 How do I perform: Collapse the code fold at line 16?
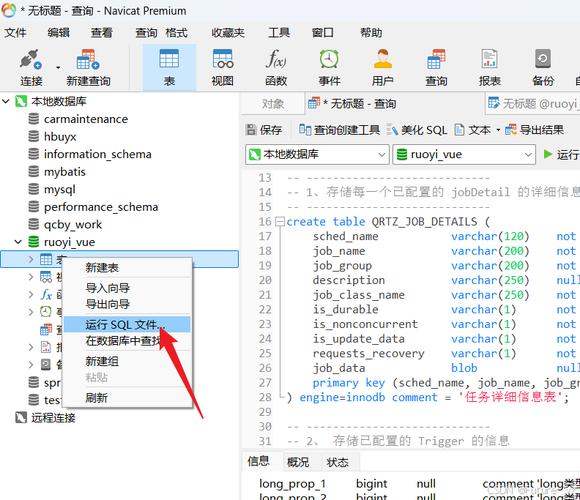click(280, 222)
